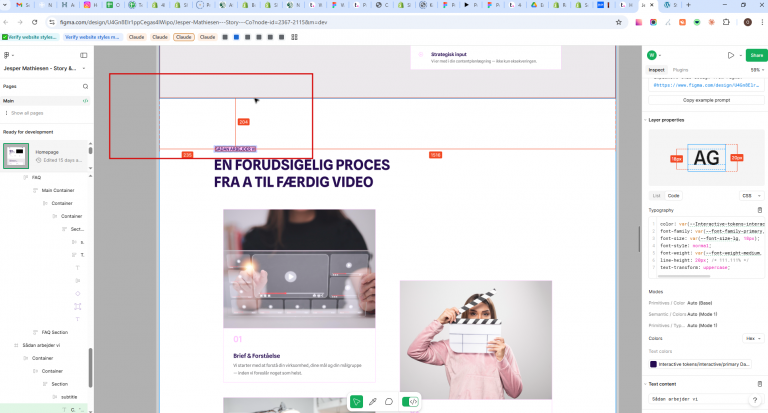Select the FAQ Section layer
Screen dimensions: 768x413
point(54,332)
